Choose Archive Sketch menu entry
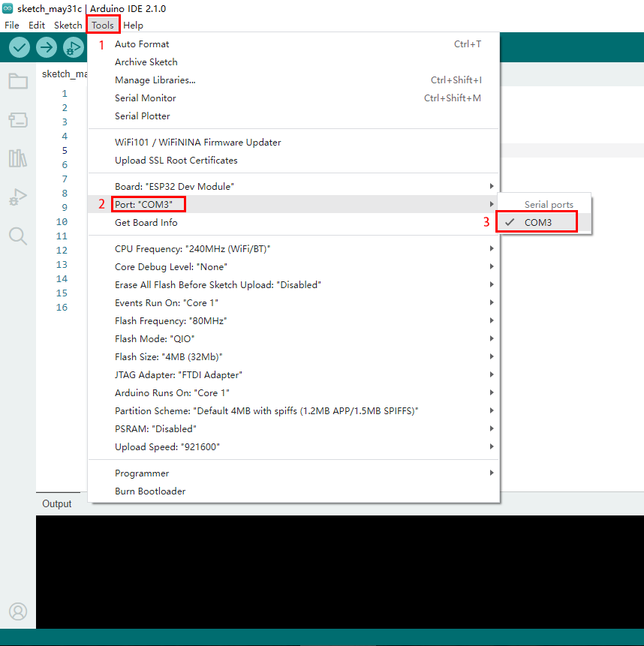This screenshot has width=644, height=646. 293,62
